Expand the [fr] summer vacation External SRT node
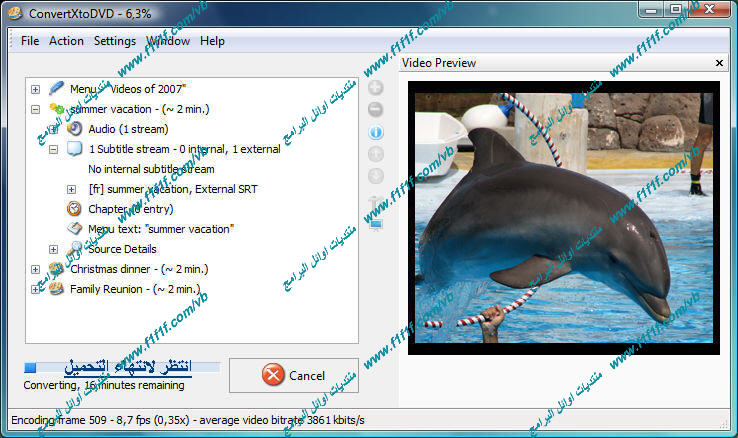 click(72, 189)
